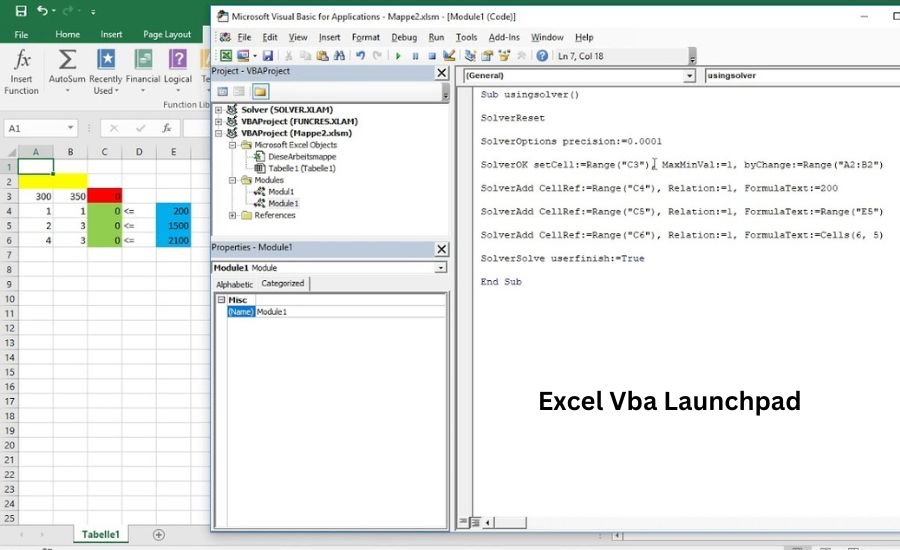Click the Recently Used functions icon
900x550 pixels.
tap(106, 59)
